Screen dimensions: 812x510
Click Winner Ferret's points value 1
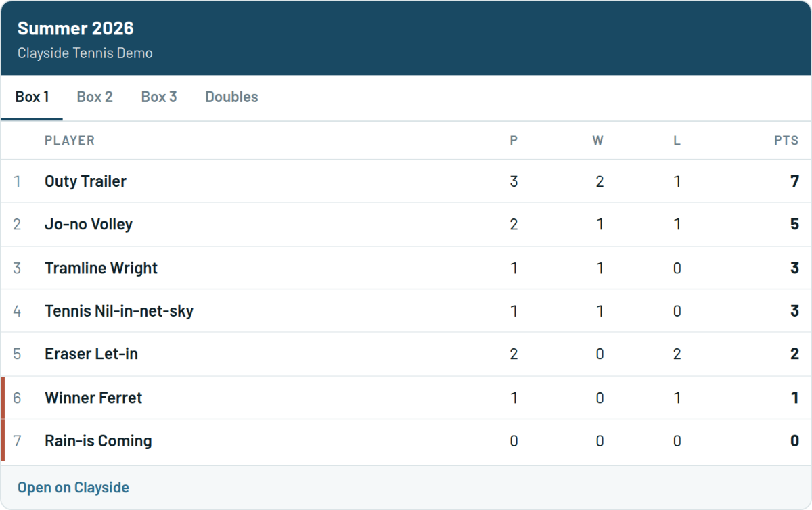(795, 398)
